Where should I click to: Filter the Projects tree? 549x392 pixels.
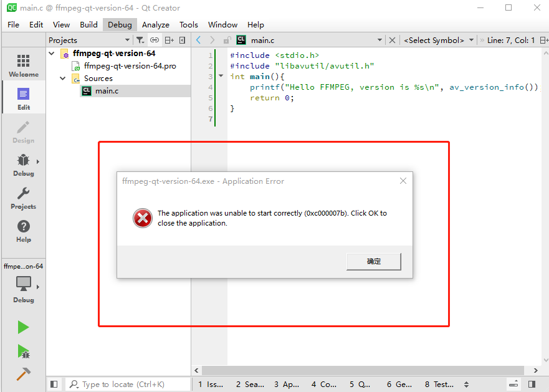[140, 41]
